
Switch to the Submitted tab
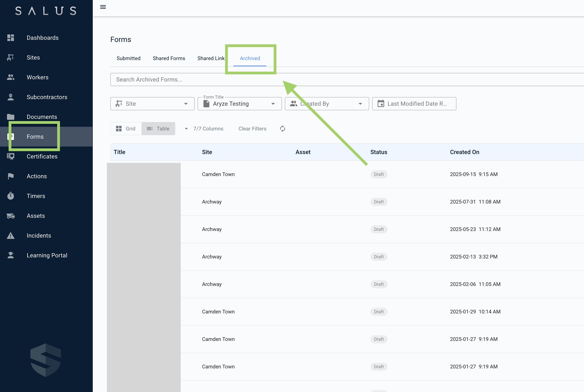point(128,58)
